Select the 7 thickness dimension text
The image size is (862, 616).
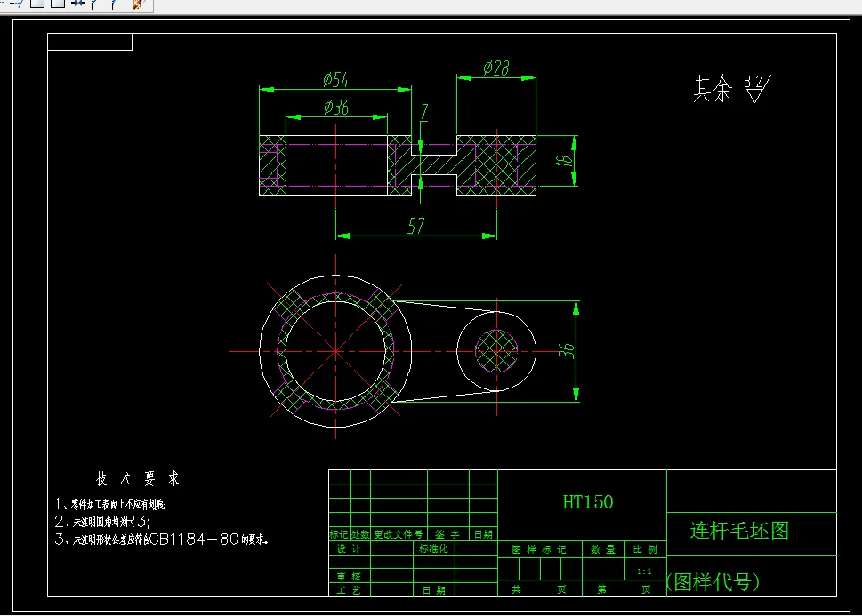tap(423, 112)
